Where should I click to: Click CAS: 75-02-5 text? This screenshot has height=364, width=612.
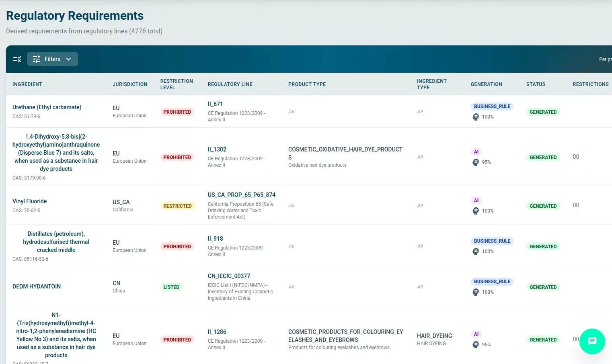26,211
